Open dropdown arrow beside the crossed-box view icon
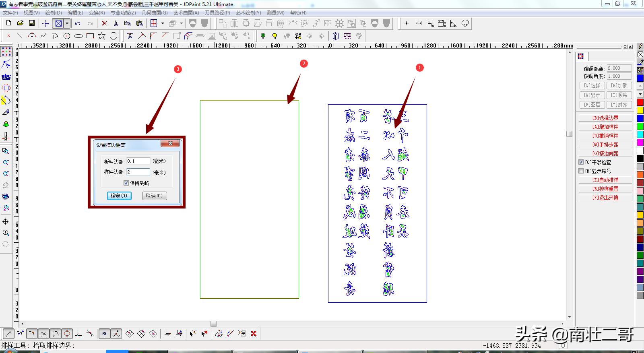644x353 pixels. (67, 23)
